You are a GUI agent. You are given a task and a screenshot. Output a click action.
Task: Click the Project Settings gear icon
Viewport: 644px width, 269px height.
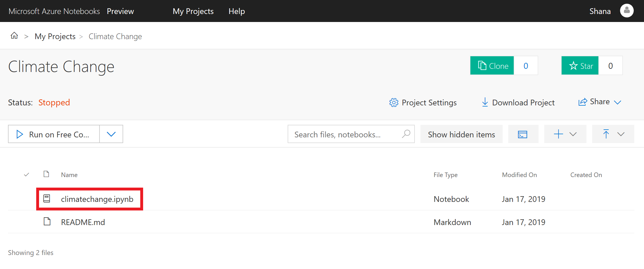coord(394,103)
